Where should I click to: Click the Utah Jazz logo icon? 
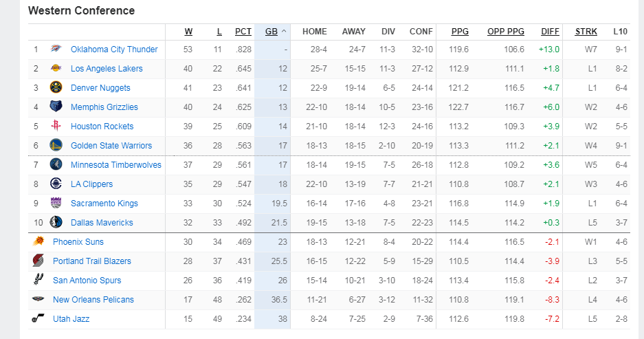[x=38, y=318]
